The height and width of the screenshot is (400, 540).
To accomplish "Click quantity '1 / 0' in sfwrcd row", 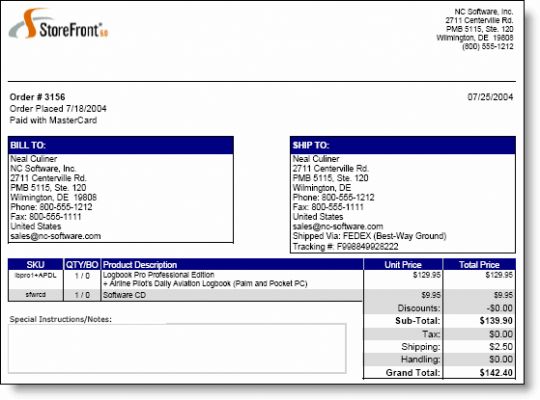I will tap(82, 295).
